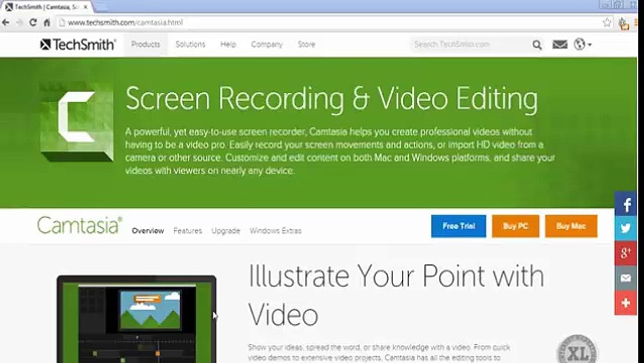This screenshot has height=363, width=644.
Task: Click the Buy Mac button
Action: (571, 226)
